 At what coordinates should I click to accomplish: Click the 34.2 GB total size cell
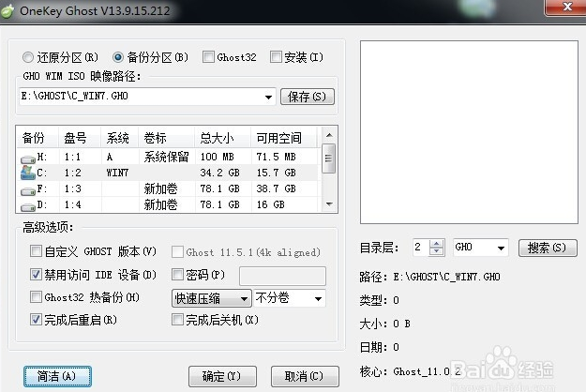click(x=219, y=173)
